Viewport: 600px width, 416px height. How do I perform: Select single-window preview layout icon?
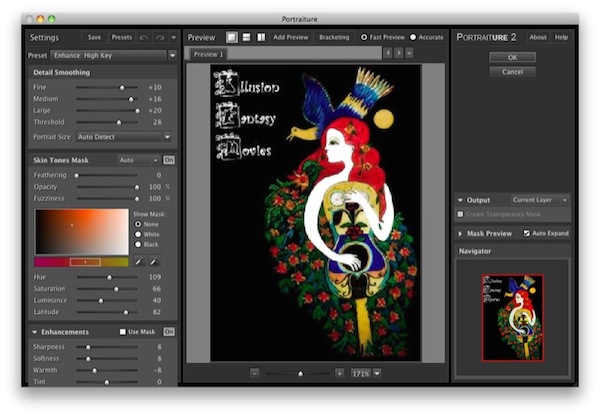[x=232, y=37]
